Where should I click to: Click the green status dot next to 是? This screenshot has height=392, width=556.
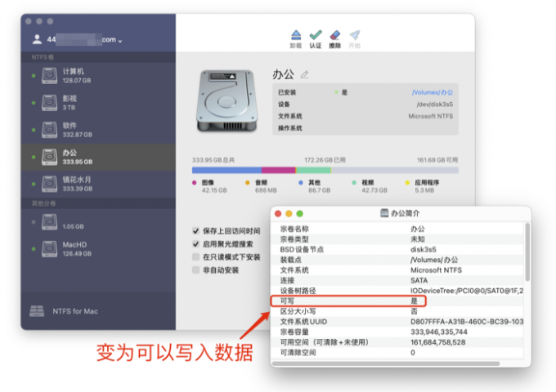tap(336, 92)
